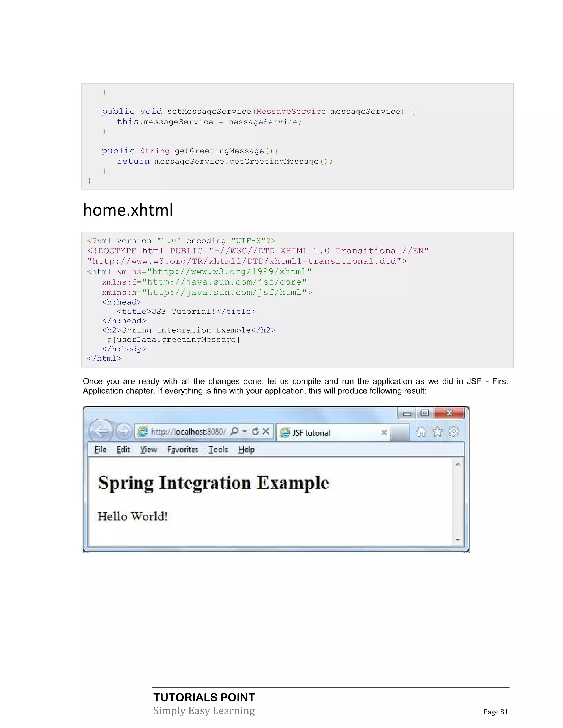
Task: Click the browser Forward arrow button
Action: click(x=124, y=431)
